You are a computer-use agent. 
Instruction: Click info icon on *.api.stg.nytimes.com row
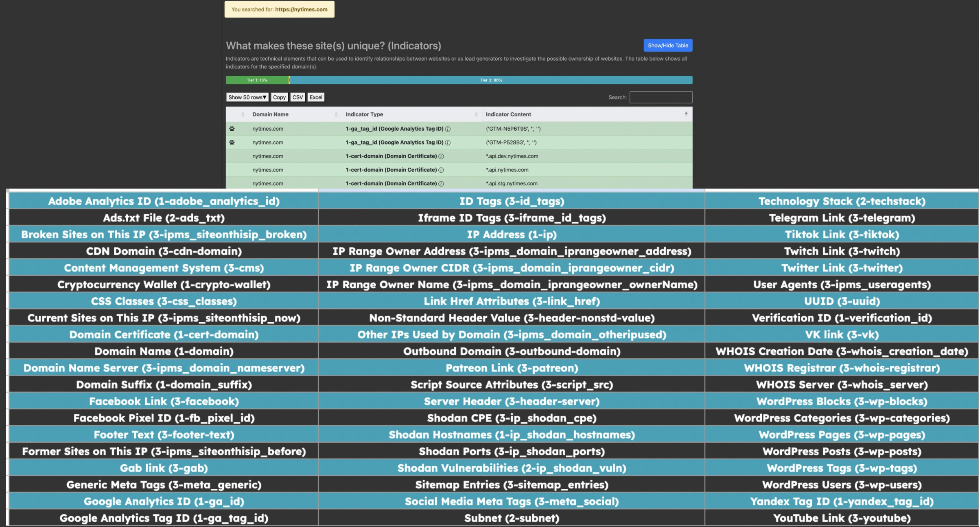pos(441,184)
